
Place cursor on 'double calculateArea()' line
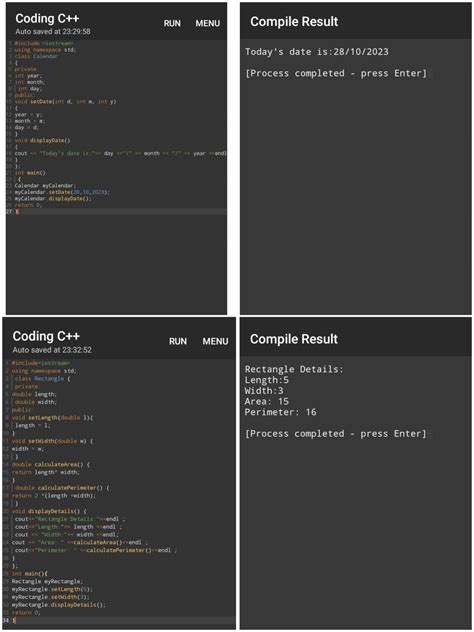[51, 464]
